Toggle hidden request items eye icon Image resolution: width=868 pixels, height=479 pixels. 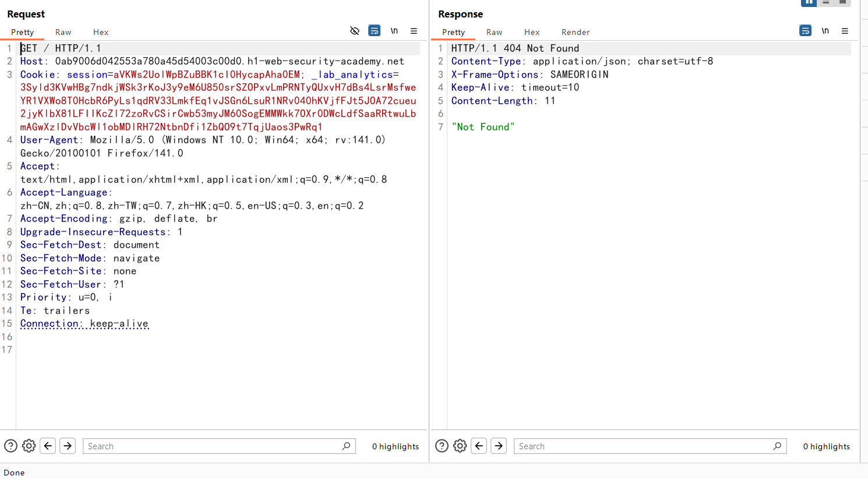[x=354, y=31]
